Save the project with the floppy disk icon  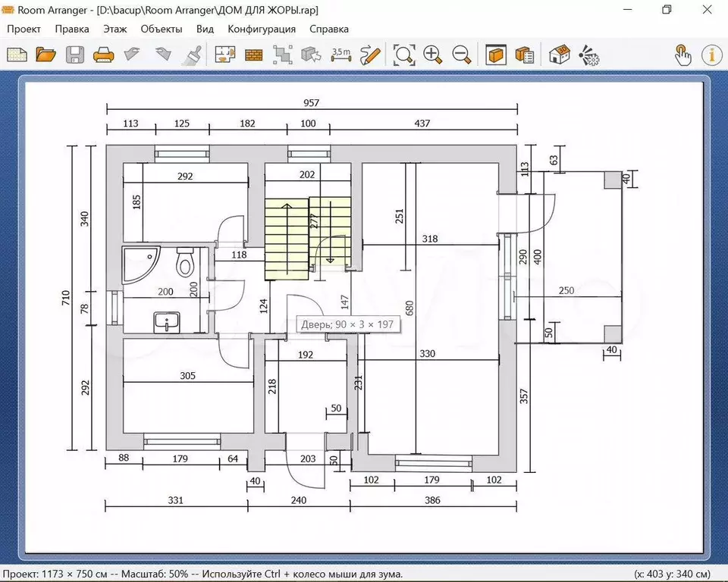75,55
